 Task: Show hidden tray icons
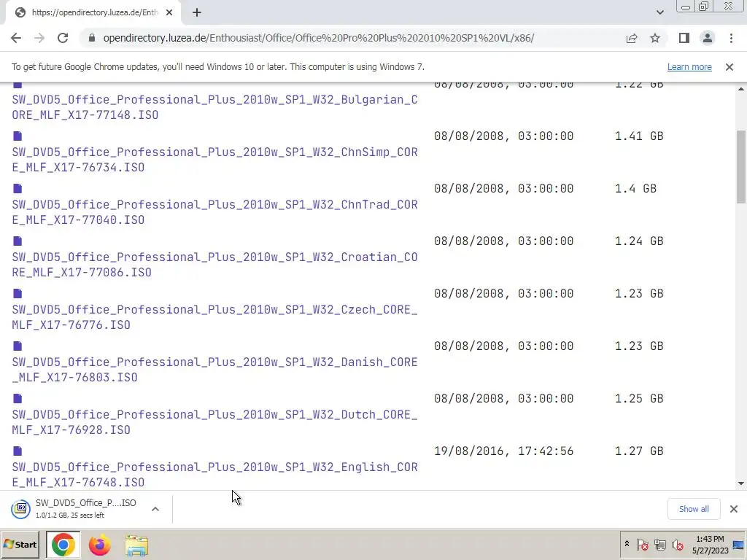[627, 544]
